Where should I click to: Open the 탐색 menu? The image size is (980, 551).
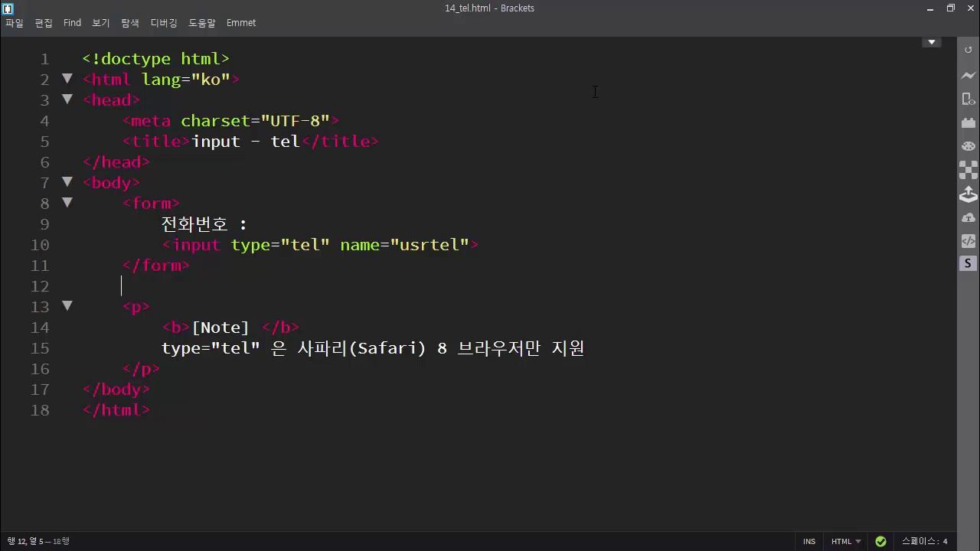130,23
